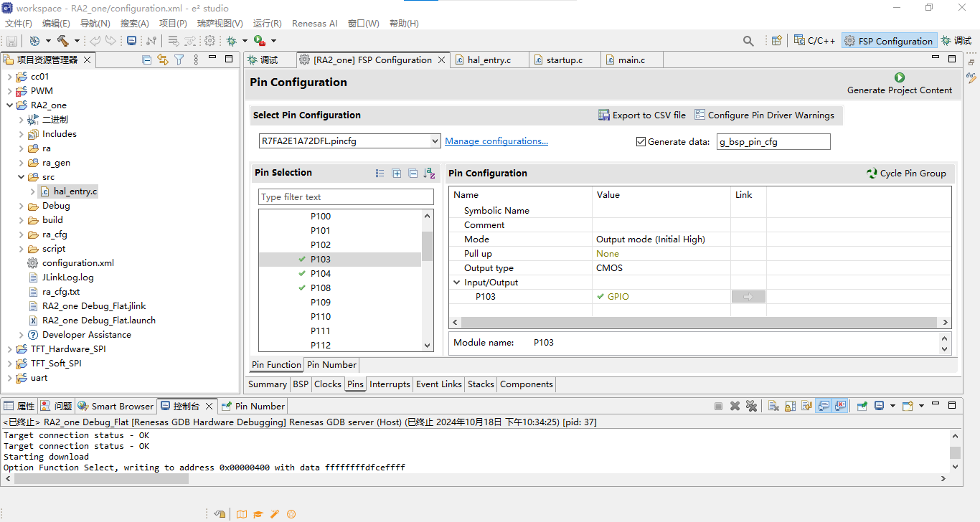Open the pin configuration file dropdown
The height and width of the screenshot is (522, 980).
(x=435, y=141)
